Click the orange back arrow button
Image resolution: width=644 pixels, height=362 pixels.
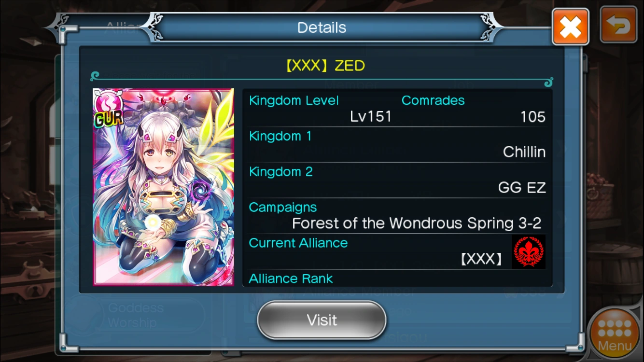[x=618, y=25]
